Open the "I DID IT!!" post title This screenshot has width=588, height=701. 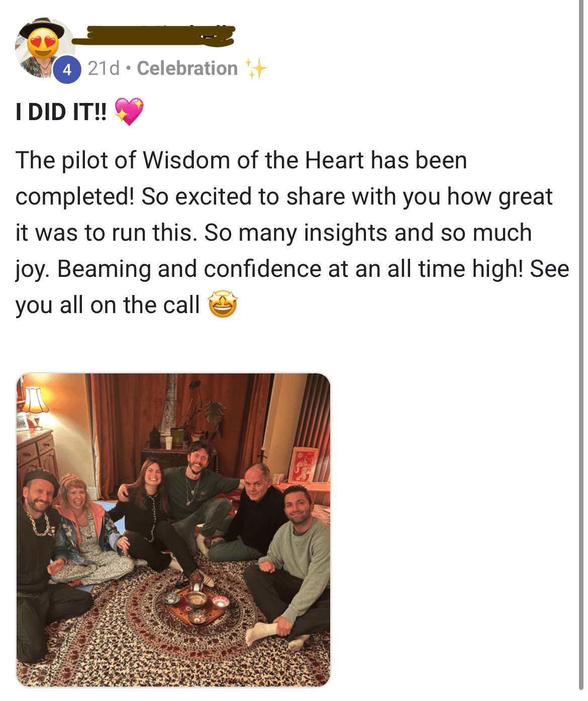61,112
